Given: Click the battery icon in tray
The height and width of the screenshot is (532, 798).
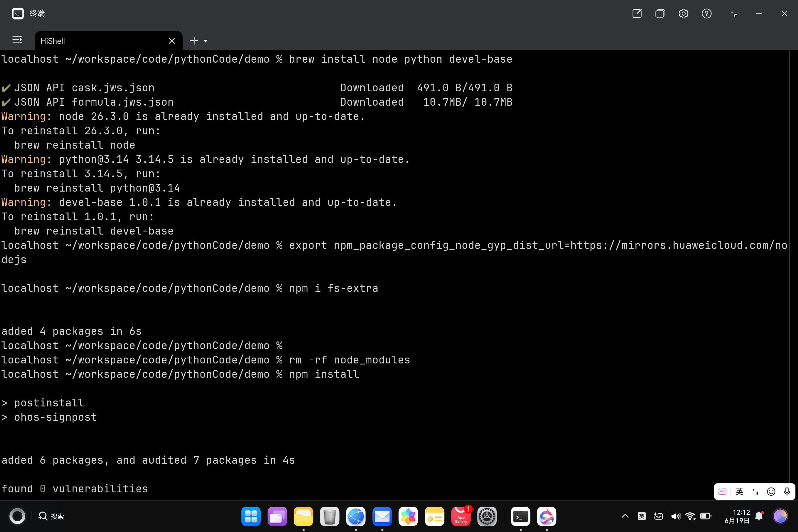Looking at the screenshot, I should (x=706, y=516).
